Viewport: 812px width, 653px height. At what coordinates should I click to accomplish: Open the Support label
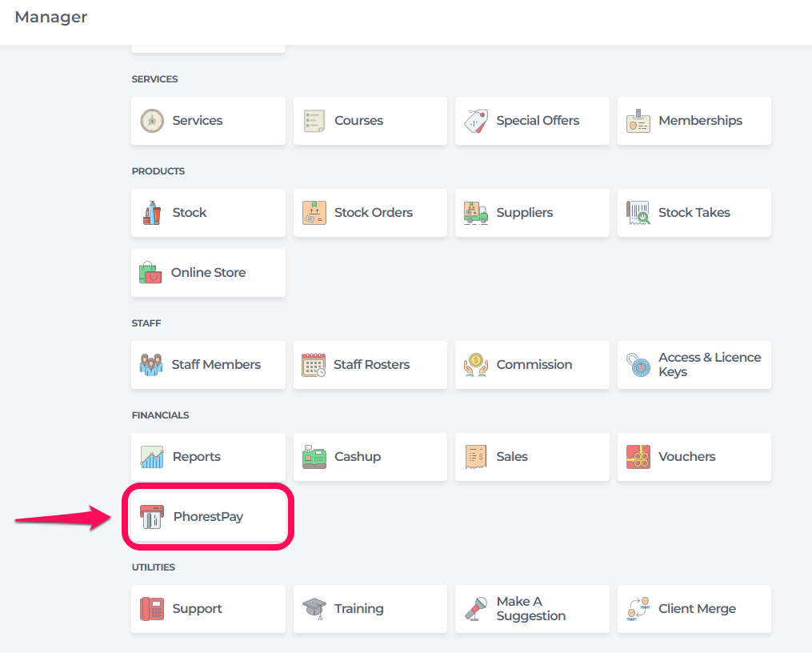pos(197,609)
